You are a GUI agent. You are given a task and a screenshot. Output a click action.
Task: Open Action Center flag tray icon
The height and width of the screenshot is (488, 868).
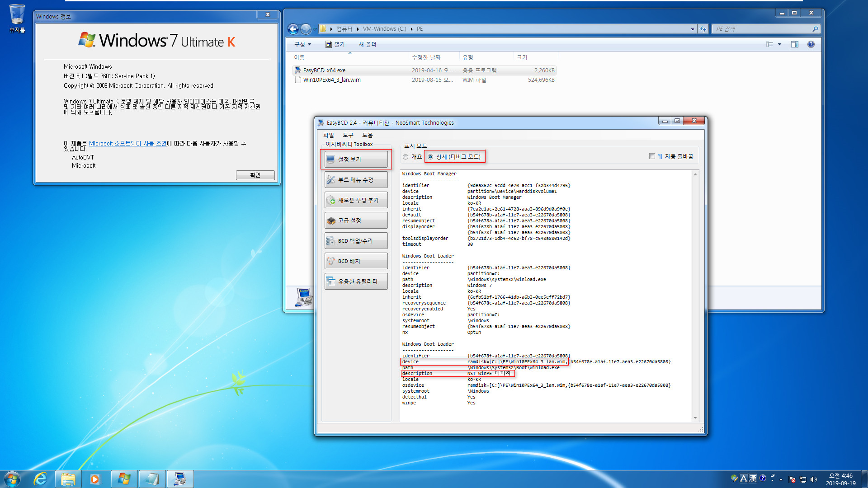pyautogui.click(x=792, y=479)
